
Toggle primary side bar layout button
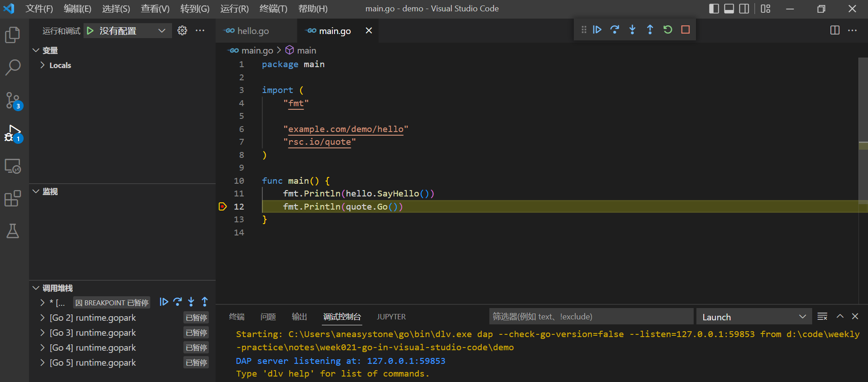pyautogui.click(x=714, y=9)
